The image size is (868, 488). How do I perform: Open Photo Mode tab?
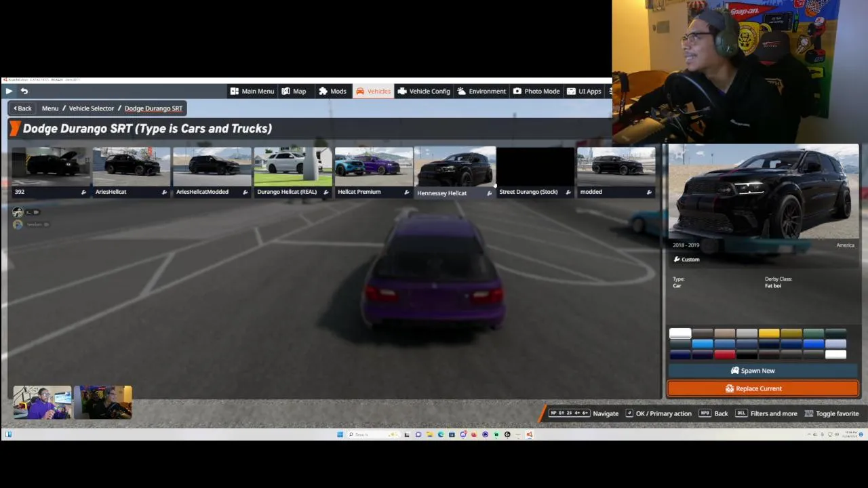coord(536,91)
